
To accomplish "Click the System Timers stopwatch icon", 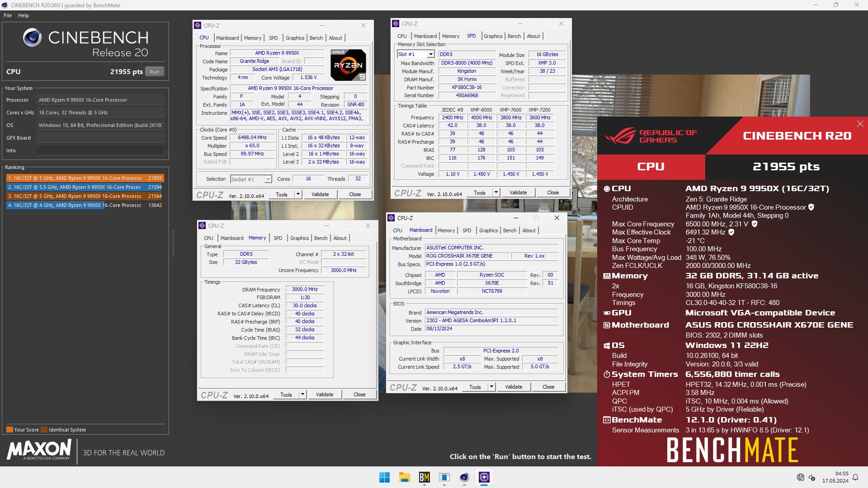I will click(x=607, y=374).
